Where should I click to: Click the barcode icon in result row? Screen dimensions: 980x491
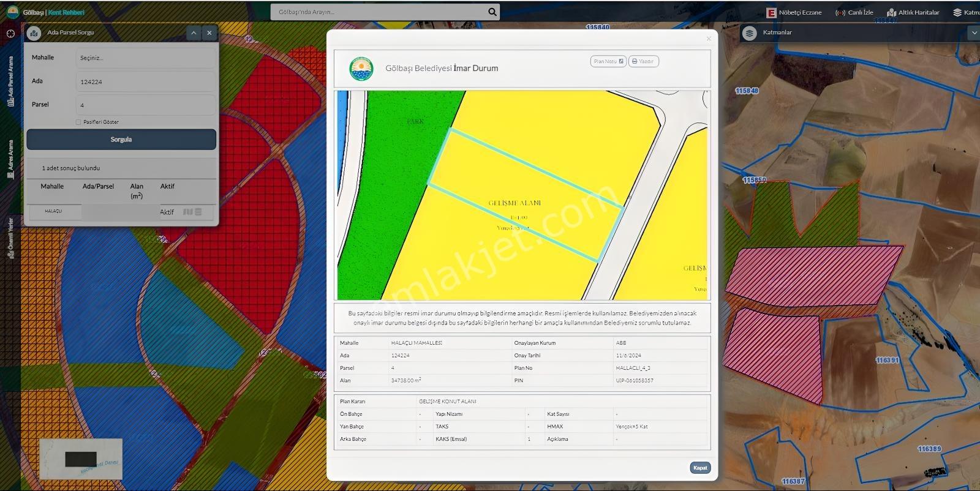coord(188,212)
